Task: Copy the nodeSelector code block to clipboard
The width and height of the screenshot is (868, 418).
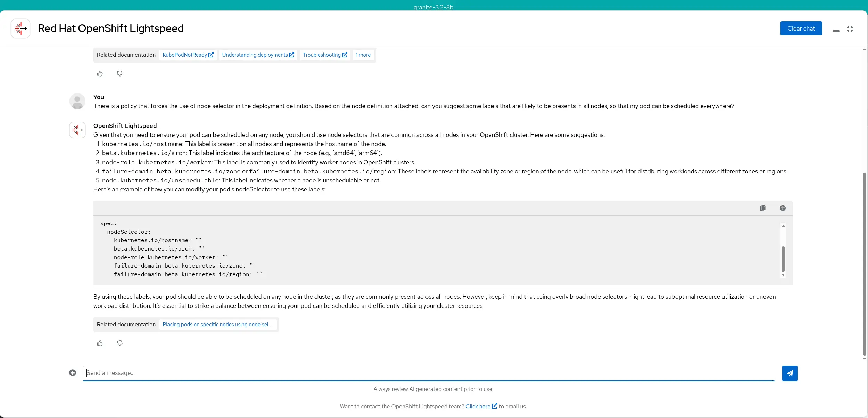Action: click(763, 208)
